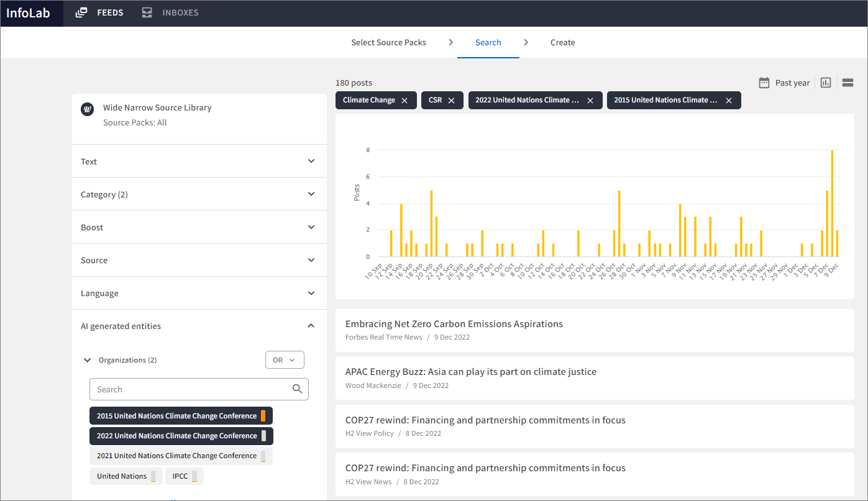Switch to list layout view icon
Screen dimensions: 868x501
pos(848,83)
